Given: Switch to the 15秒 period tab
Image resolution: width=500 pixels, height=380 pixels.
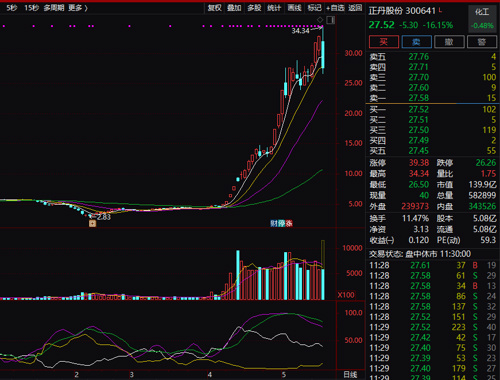Looking at the screenshot, I should 31,8.
